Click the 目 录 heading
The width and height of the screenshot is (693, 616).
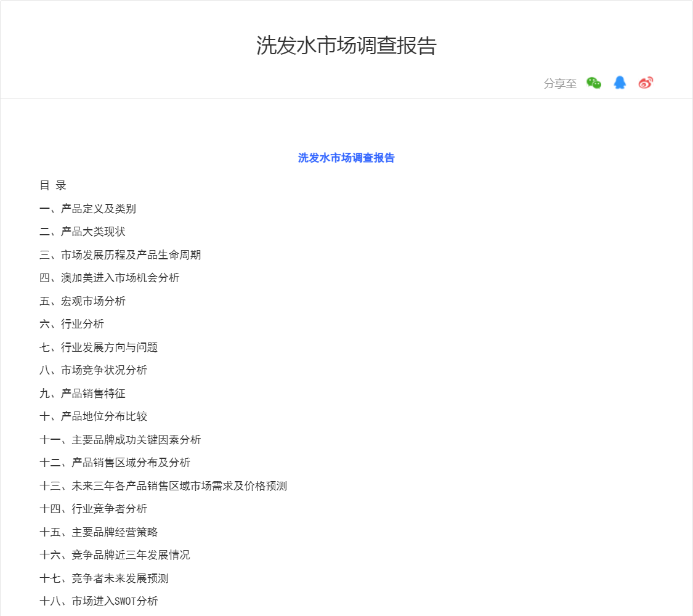click(x=53, y=185)
